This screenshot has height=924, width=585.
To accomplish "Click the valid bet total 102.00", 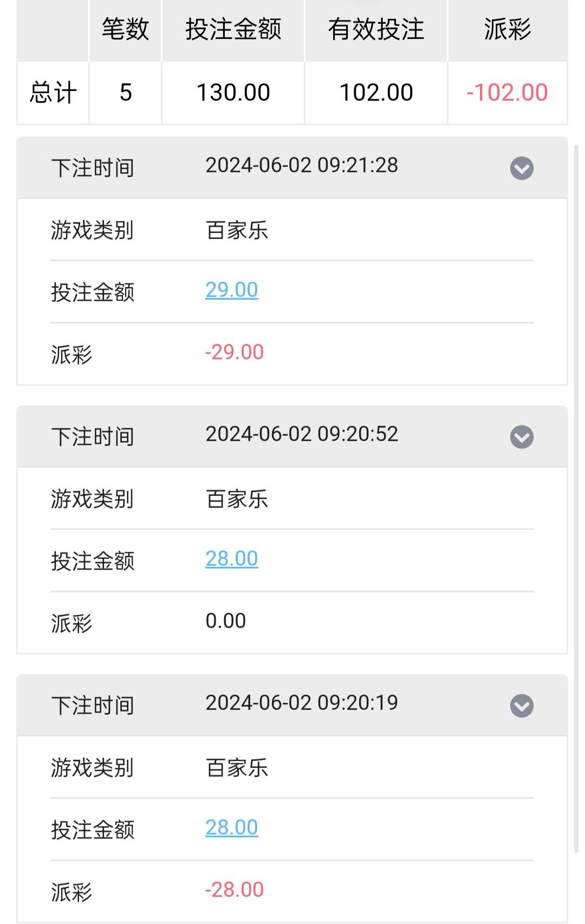I will [376, 93].
